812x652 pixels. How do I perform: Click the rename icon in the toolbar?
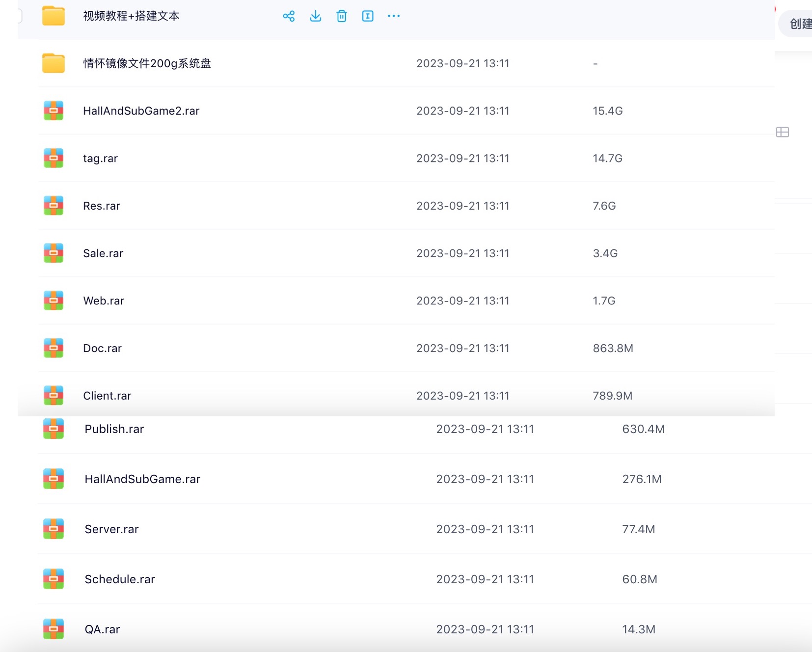tap(368, 16)
